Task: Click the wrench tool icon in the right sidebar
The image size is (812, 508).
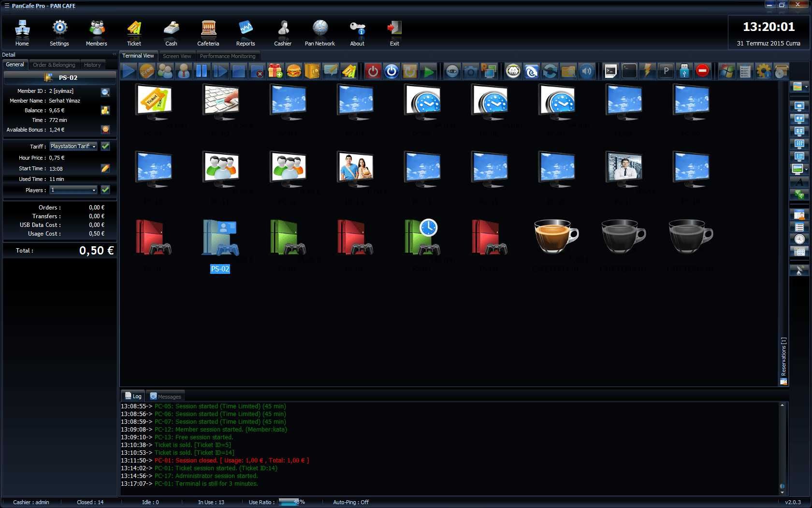Action: click(x=799, y=270)
